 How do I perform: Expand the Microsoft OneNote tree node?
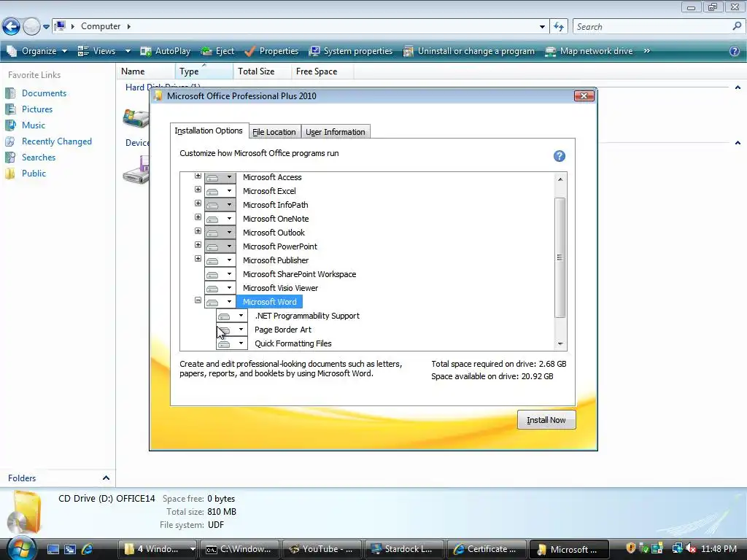tap(198, 217)
